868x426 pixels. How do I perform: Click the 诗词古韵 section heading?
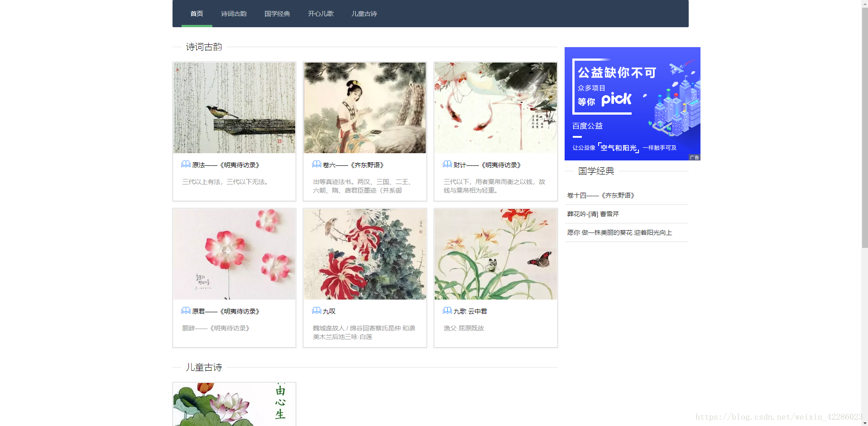[x=204, y=47]
